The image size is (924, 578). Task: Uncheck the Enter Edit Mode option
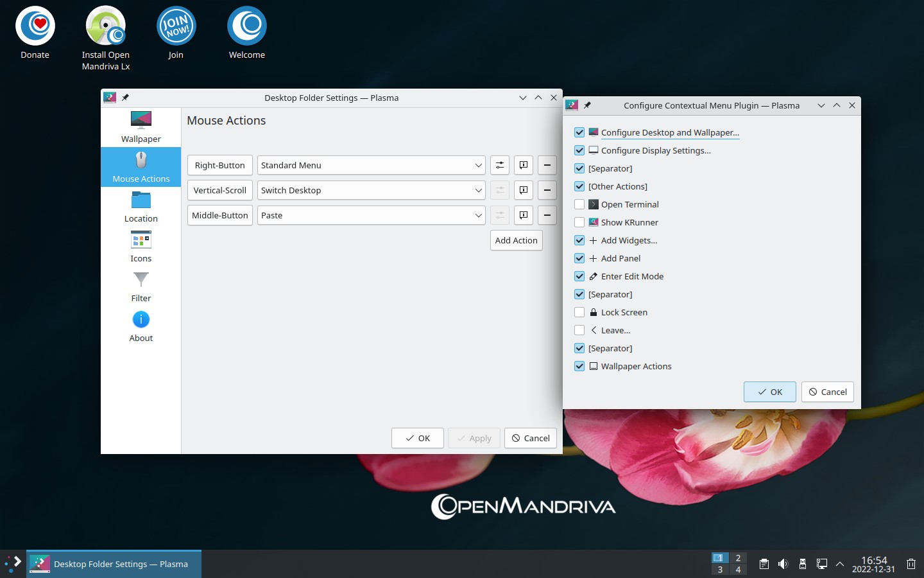pos(579,276)
